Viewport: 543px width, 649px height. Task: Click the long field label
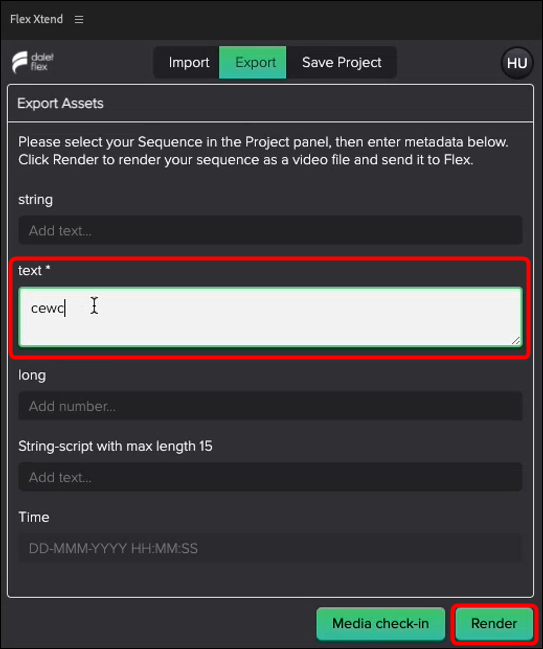coord(32,375)
